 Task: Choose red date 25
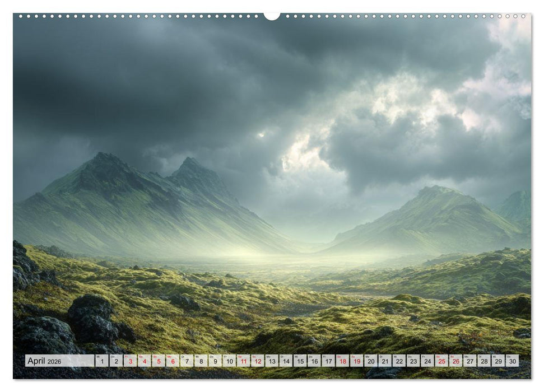pyautogui.click(x=441, y=361)
